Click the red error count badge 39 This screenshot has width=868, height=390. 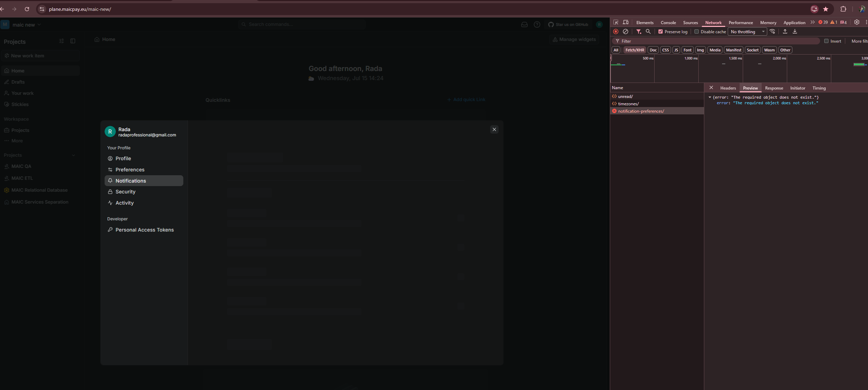[x=823, y=22]
